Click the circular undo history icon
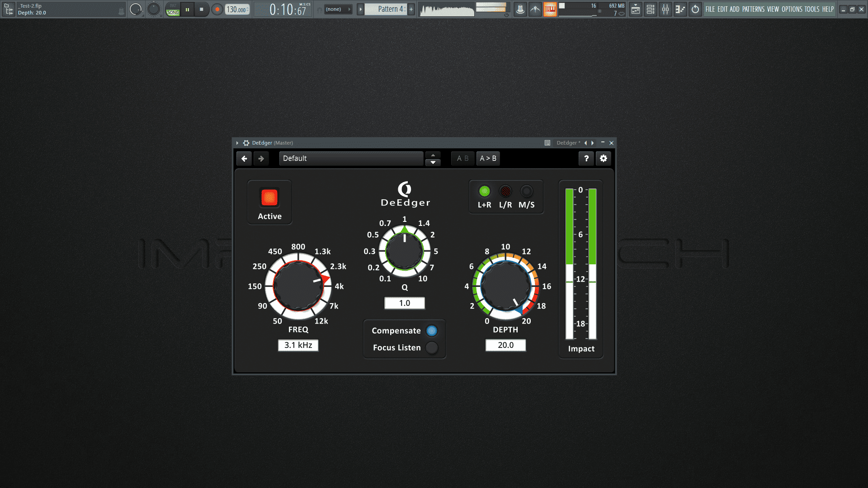 (x=695, y=9)
